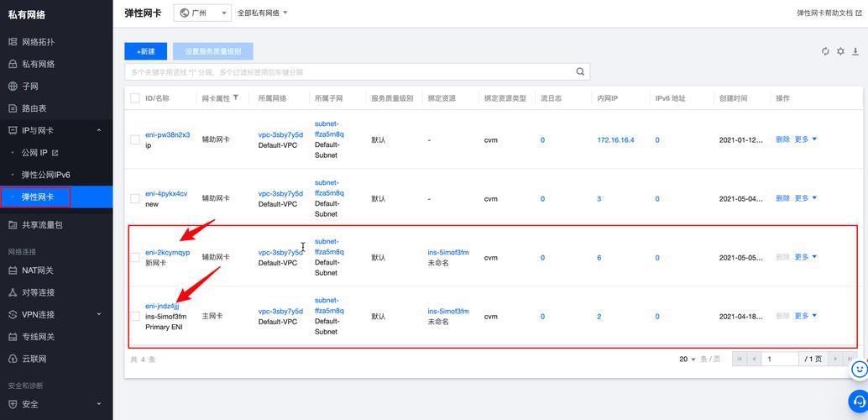The image size is (868, 420).
Task: Open bound instance of eni-2kcymqyp
Action: pos(448,253)
